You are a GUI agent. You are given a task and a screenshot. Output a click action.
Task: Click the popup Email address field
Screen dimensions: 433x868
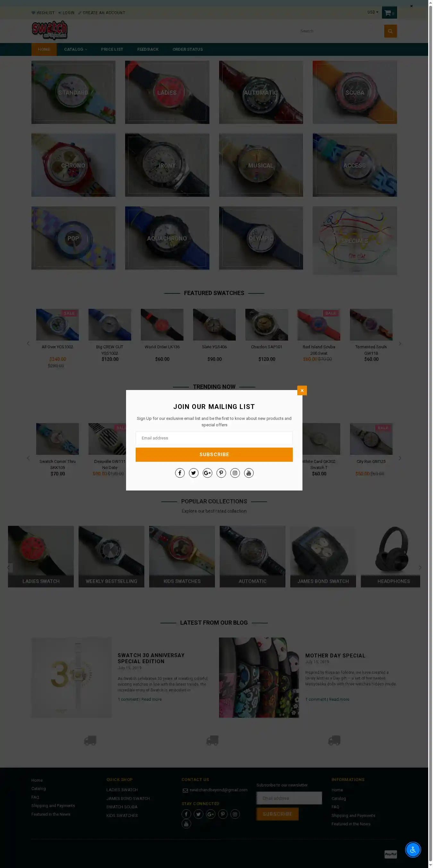click(x=214, y=438)
